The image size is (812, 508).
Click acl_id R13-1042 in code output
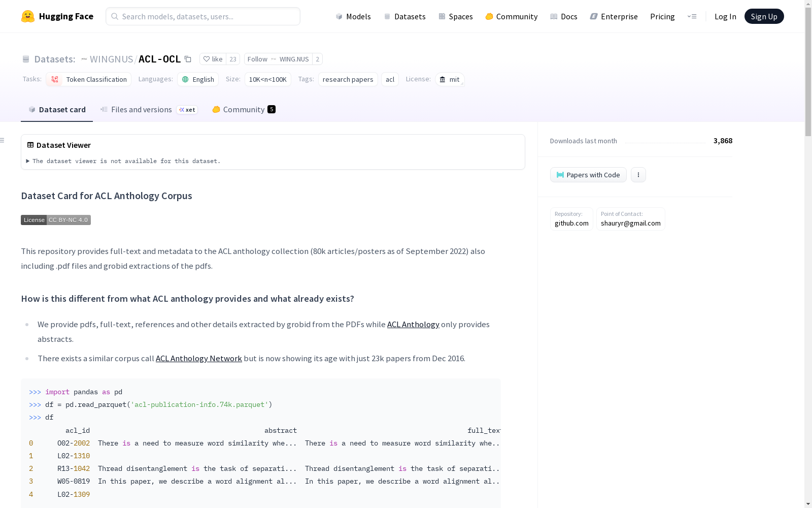pyautogui.click(x=74, y=469)
